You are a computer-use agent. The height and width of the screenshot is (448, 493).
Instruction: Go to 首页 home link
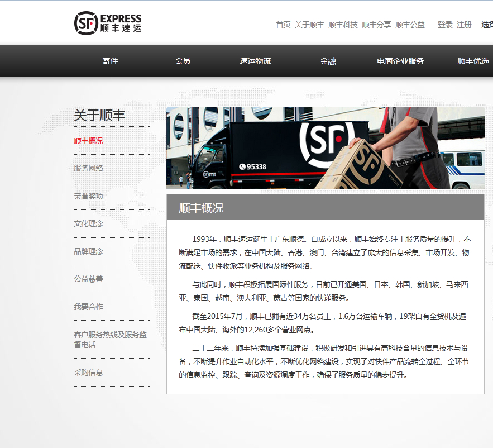tap(283, 25)
